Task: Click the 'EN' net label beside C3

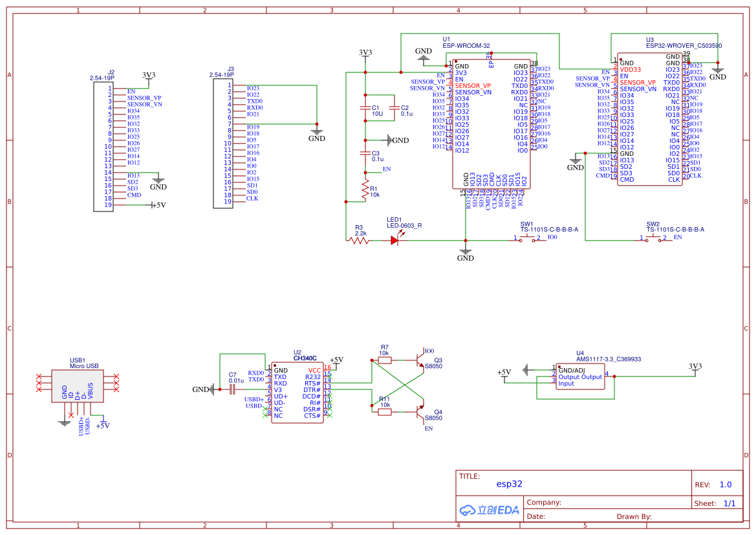Action: pyautogui.click(x=387, y=169)
